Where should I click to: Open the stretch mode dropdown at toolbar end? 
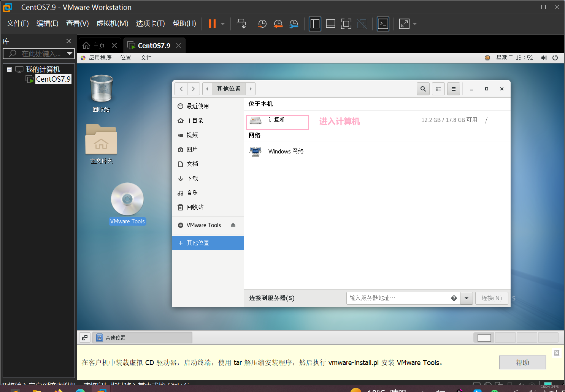[x=414, y=24]
